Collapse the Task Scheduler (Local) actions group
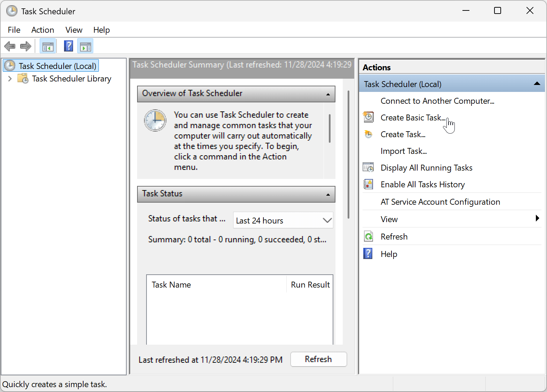 537,84
